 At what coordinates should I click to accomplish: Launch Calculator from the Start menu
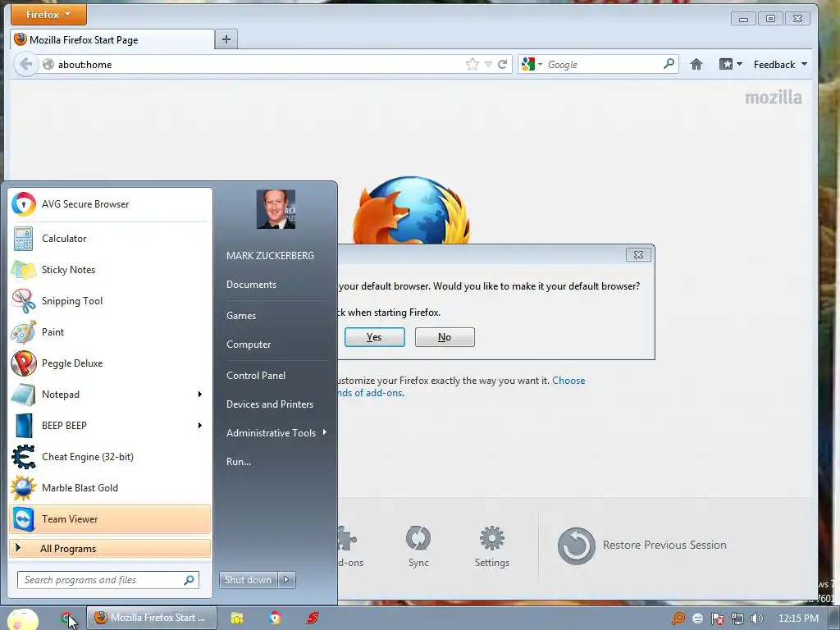click(x=110, y=239)
